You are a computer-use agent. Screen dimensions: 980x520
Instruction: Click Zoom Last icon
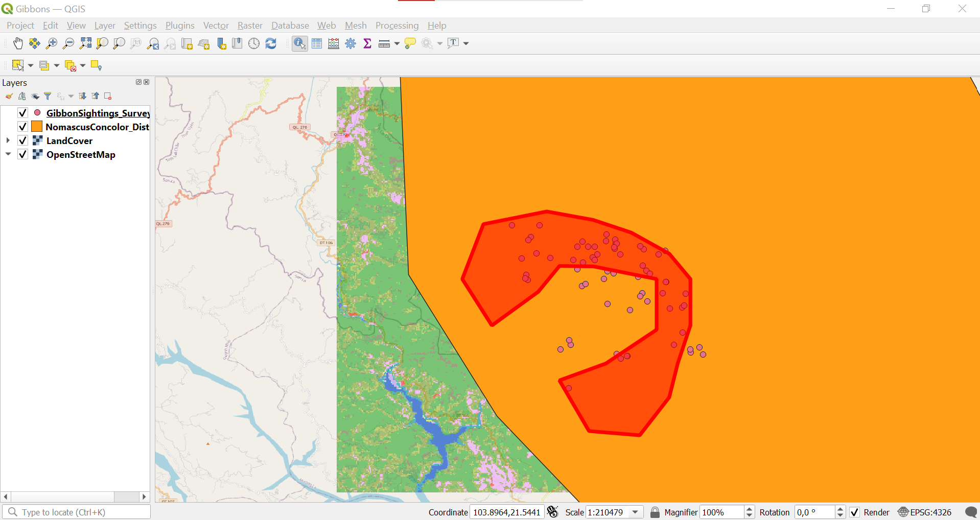pos(153,43)
